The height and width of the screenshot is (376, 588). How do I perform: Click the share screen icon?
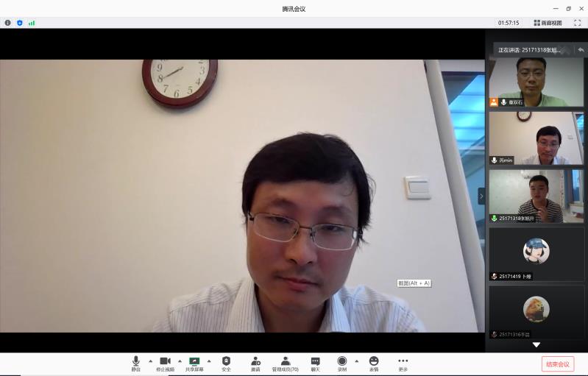click(x=194, y=361)
